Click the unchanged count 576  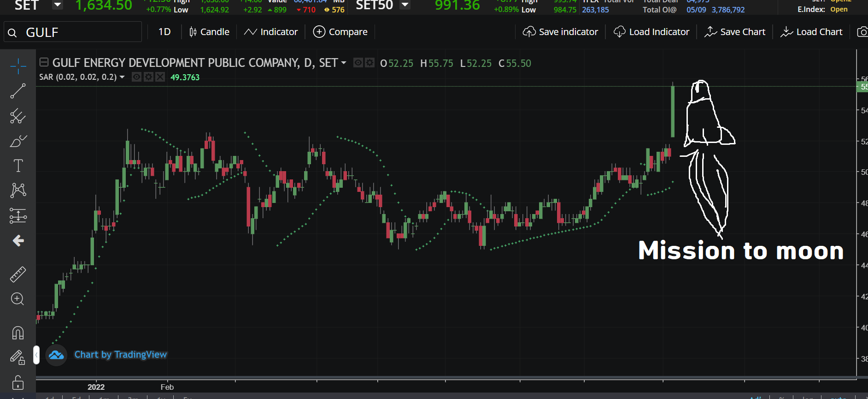tap(338, 10)
